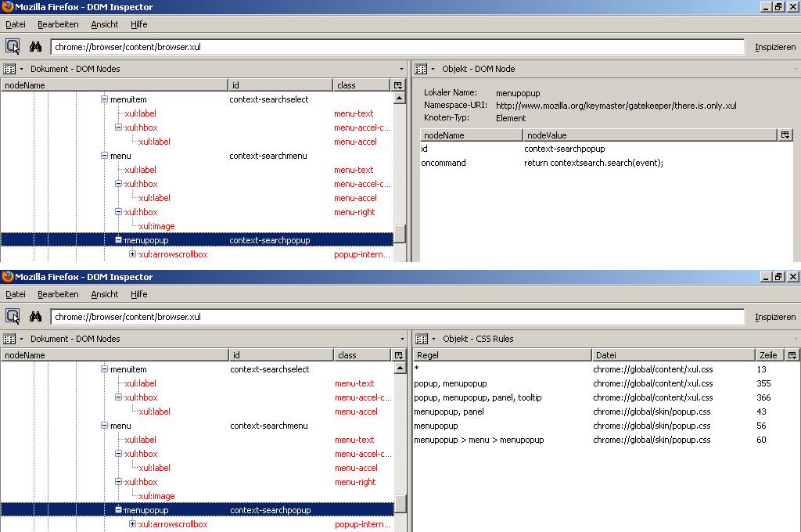
Task: Select 'menupopup' rule at line 56
Action: 606,425
